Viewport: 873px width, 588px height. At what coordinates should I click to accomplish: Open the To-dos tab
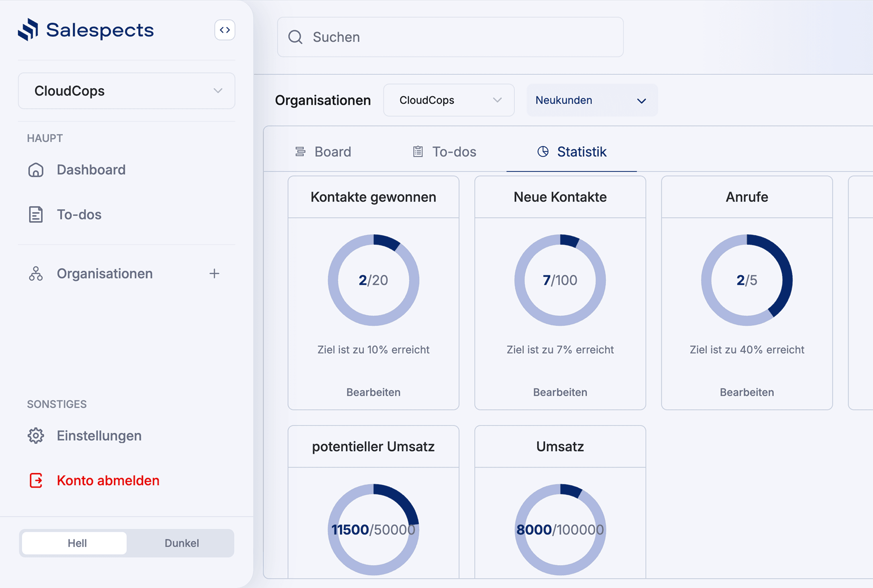(445, 152)
